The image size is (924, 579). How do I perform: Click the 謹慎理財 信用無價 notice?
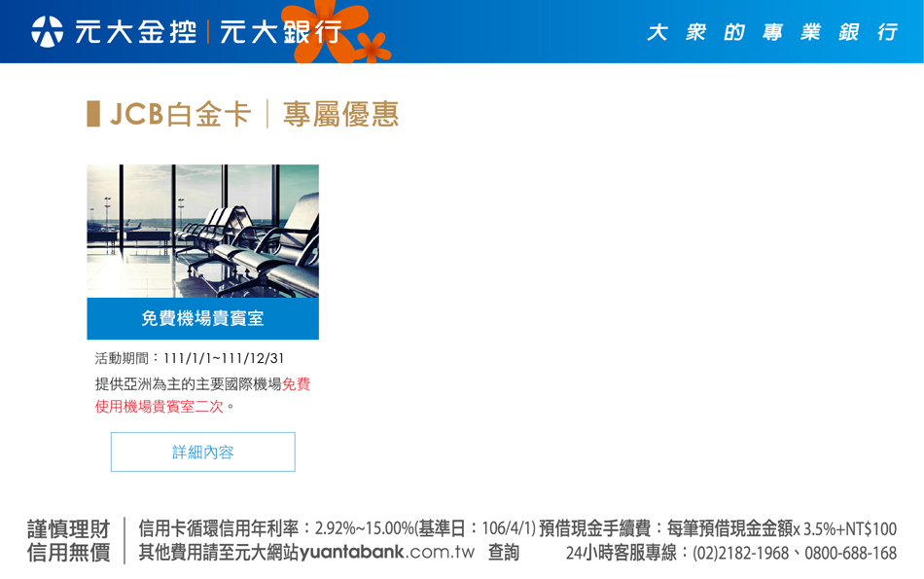point(69,541)
